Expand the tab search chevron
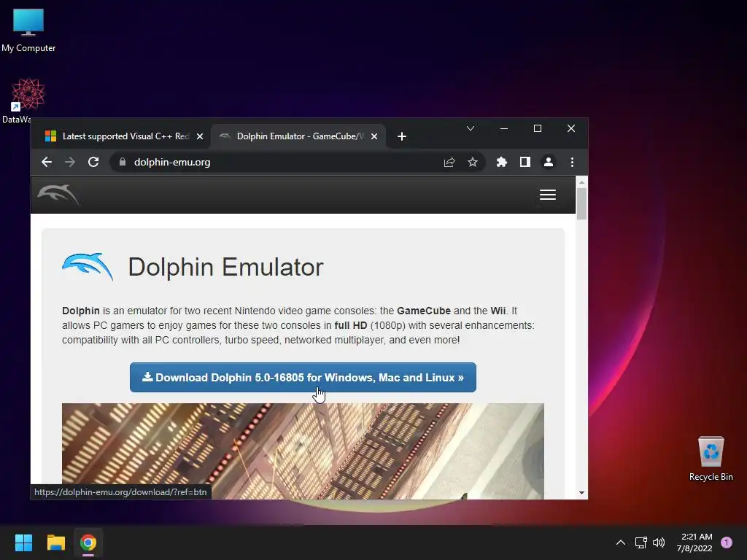The height and width of the screenshot is (560, 747). point(471,128)
